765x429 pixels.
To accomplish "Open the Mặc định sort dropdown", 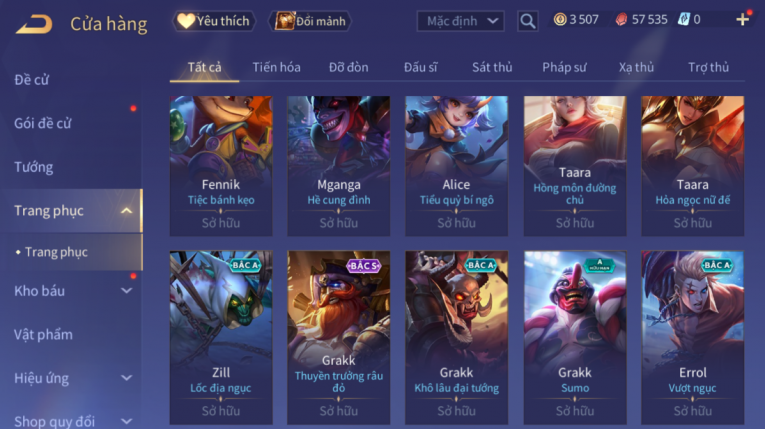I will click(x=460, y=21).
